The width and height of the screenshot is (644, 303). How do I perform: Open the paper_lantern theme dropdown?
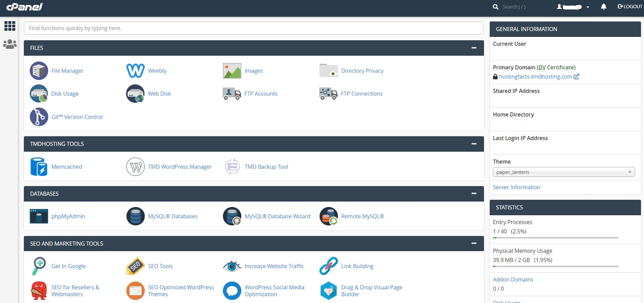564,172
